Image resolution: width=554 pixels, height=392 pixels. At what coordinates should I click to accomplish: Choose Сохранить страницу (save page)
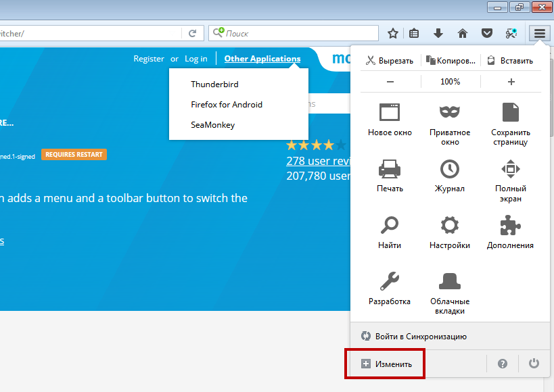(x=511, y=125)
